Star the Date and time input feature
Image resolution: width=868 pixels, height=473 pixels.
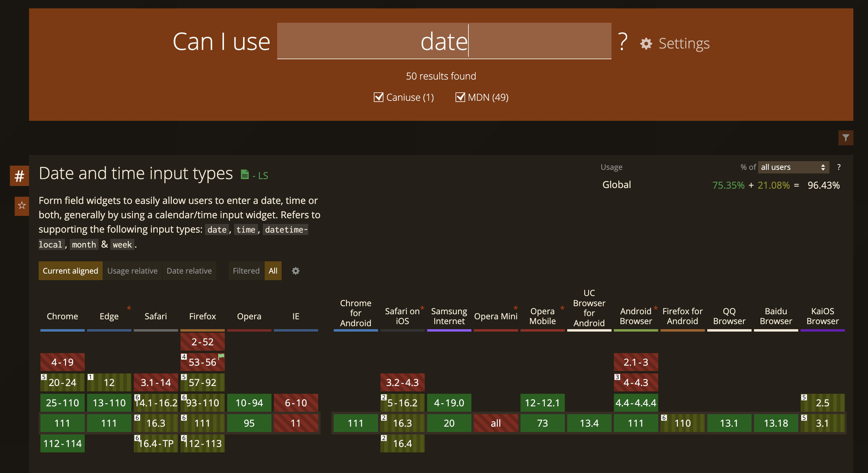click(x=22, y=205)
